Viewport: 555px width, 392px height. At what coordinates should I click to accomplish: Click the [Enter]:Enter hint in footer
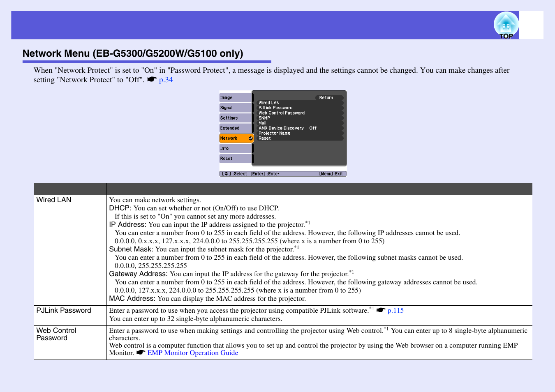pos(265,174)
